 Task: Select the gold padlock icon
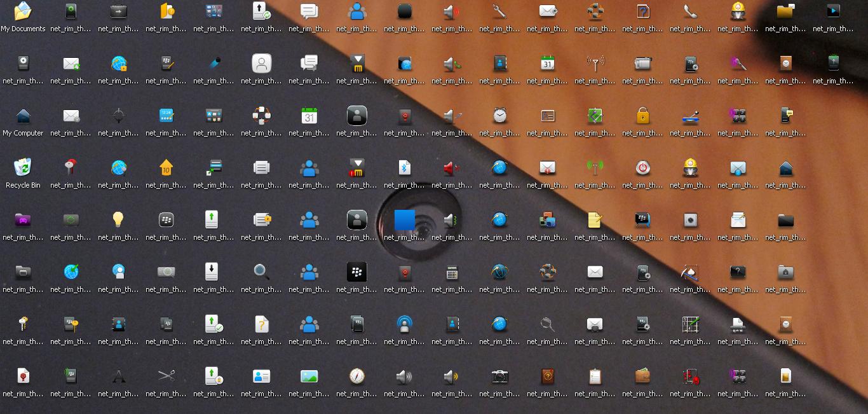642,116
